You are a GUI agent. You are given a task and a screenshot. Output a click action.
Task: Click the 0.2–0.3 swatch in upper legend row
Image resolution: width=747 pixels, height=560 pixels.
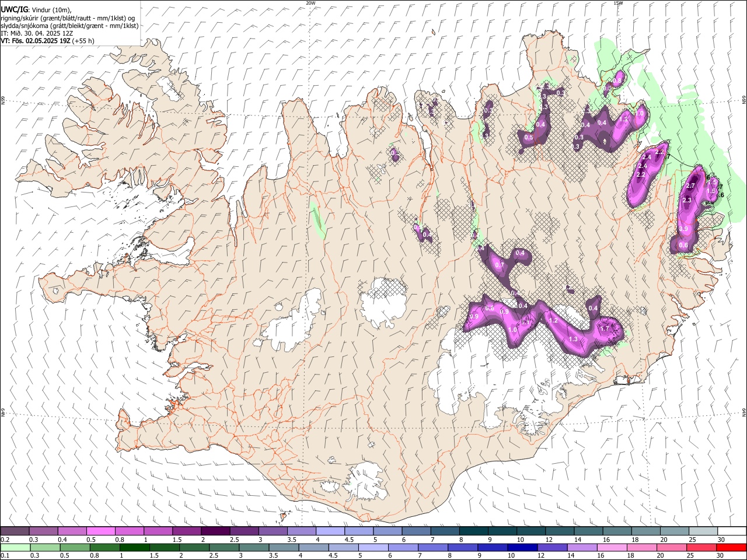tap(15, 531)
